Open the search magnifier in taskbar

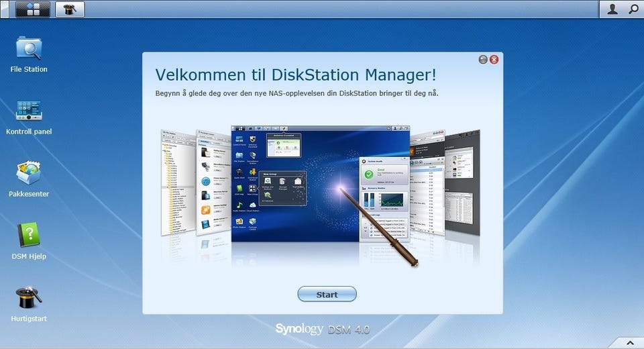coord(633,9)
